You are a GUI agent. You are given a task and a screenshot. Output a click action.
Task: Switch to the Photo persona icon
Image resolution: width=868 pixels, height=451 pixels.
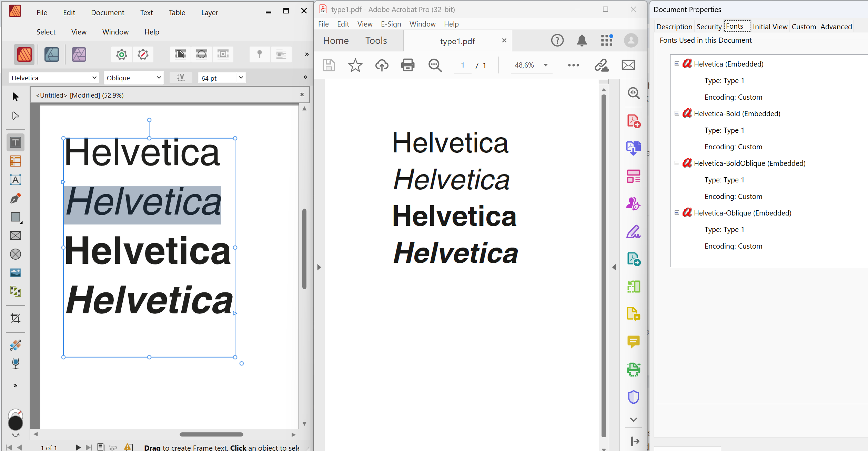79,54
